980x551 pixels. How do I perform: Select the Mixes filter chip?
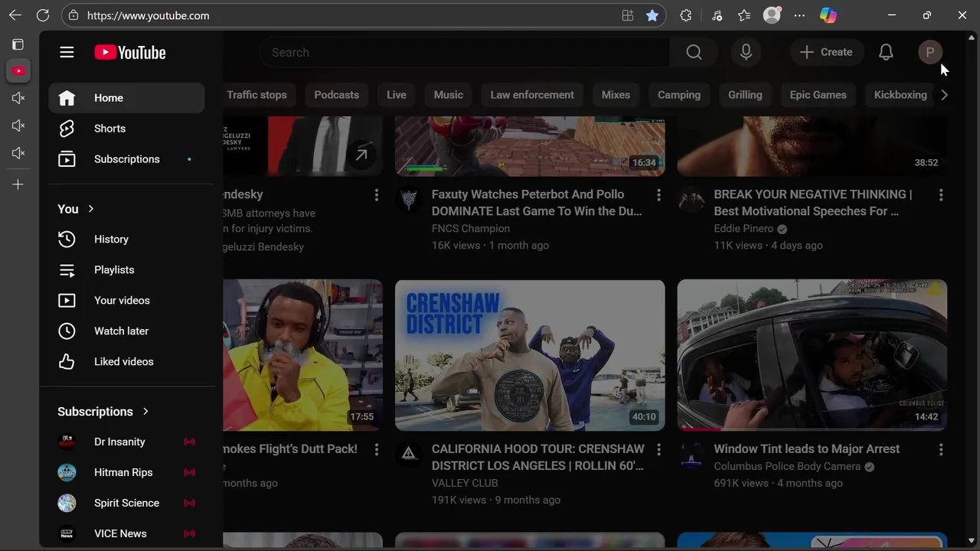tap(616, 95)
